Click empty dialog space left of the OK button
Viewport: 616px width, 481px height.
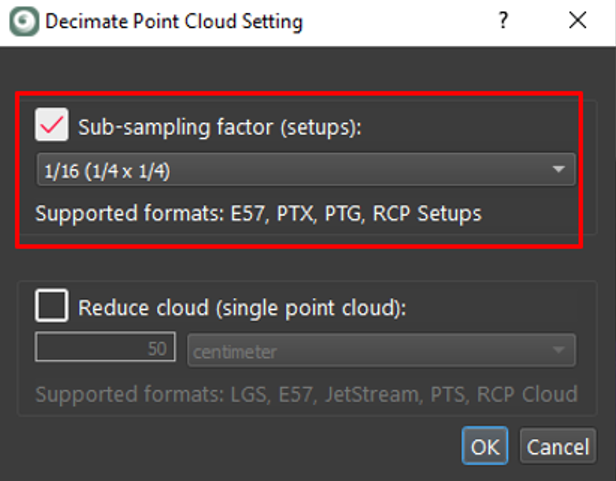point(250,446)
